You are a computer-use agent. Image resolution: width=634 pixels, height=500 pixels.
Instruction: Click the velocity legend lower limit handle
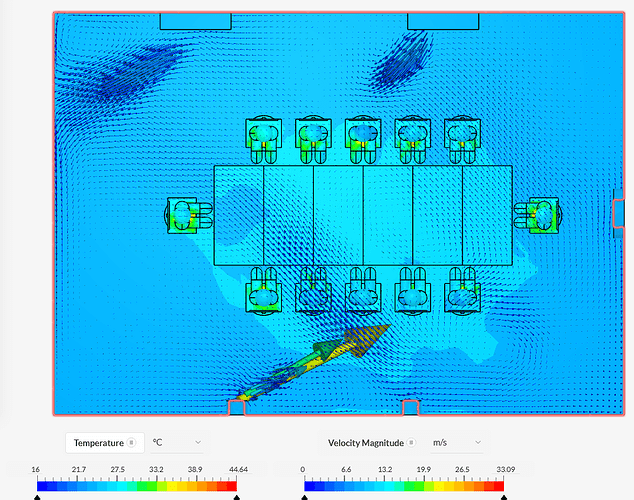click(x=305, y=497)
